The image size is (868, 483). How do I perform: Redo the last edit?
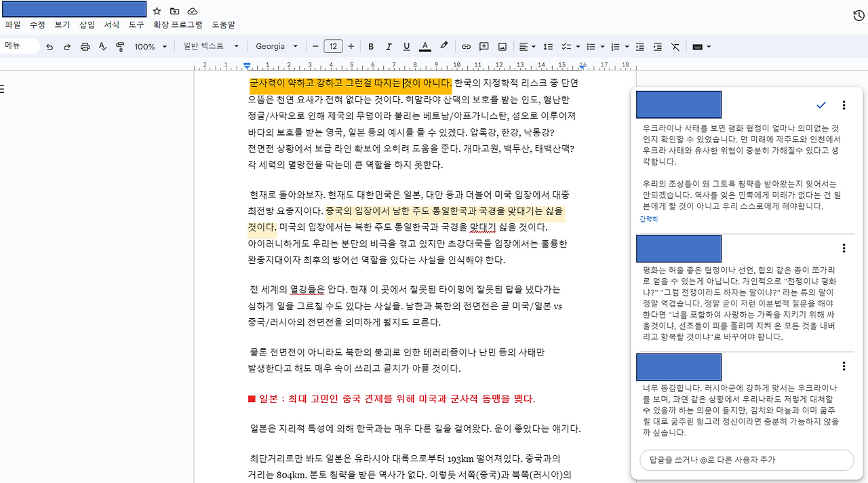pos(67,47)
